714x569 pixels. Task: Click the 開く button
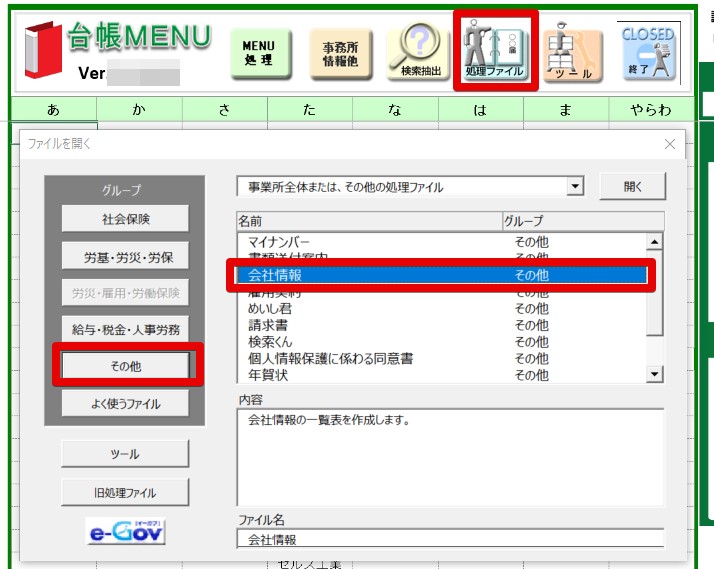(x=632, y=186)
